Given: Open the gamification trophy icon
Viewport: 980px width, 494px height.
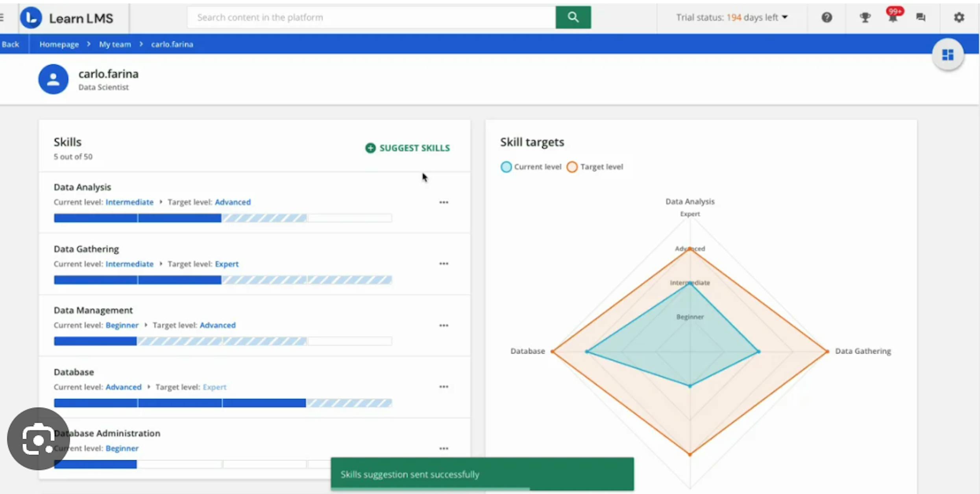Looking at the screenshot, I should [x=865, y=17].
